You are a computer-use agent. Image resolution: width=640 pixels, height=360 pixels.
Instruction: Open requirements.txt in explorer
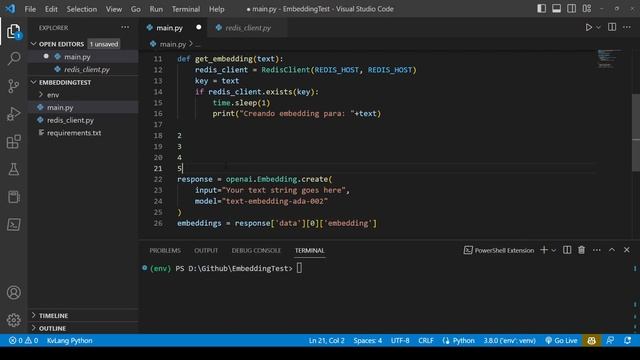(x=74, y=133)
